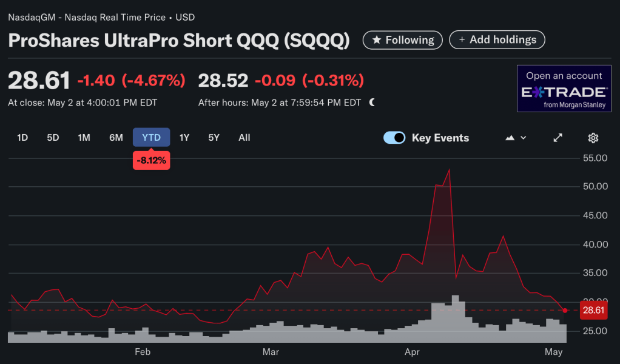Select the 5D time range
Screen dimensions: 620x364
(53, 138)
